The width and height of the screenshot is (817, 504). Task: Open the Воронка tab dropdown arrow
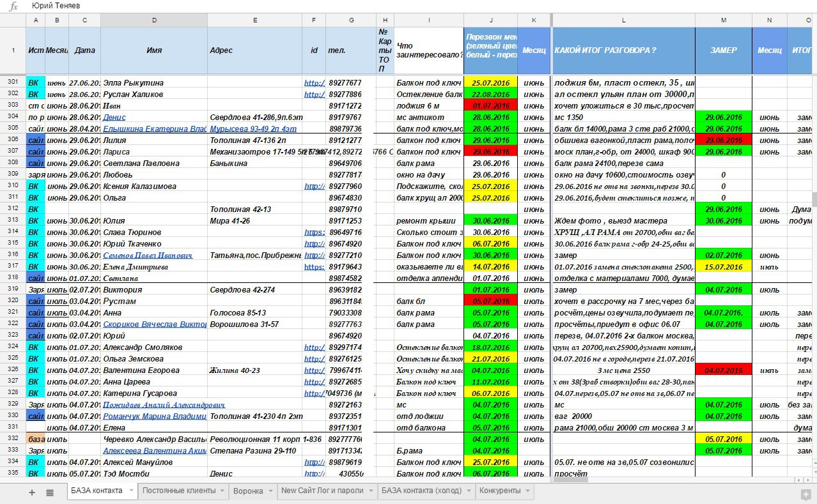click(x=272, y=491)
